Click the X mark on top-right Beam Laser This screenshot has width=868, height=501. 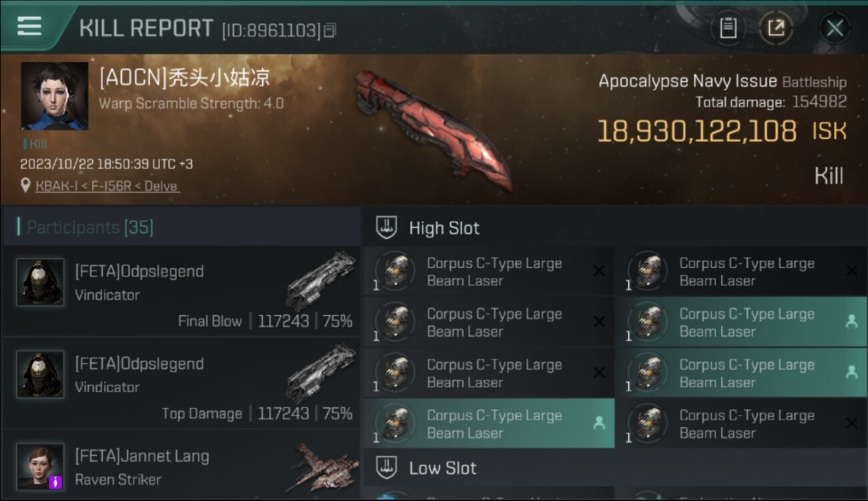pos(851,271)
